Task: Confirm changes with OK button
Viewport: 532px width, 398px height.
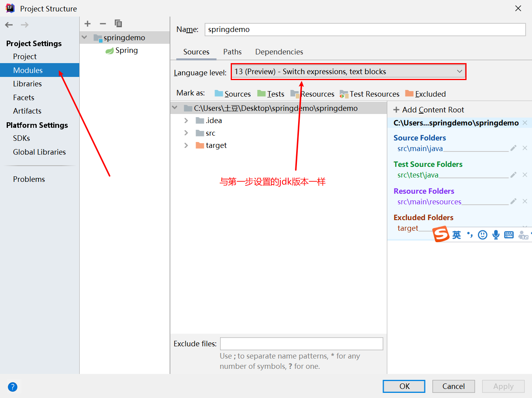Action: point(404,386)
